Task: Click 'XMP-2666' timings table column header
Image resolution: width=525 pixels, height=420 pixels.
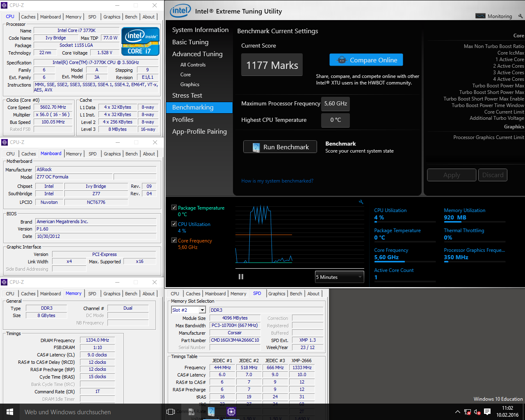Action: pyautogui.click(x=301, y=361)
